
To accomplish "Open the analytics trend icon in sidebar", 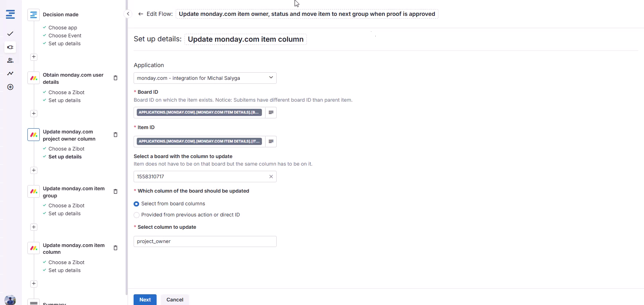I will click(x=10, y=73).
